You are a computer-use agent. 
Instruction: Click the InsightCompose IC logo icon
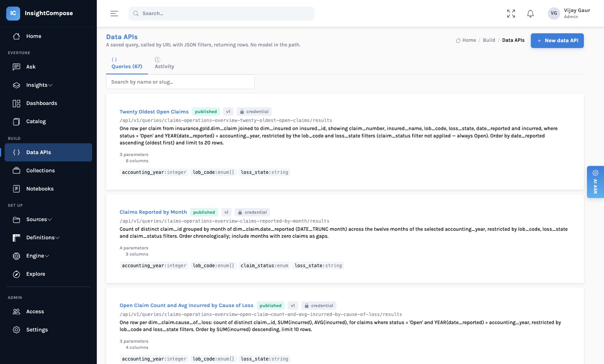pyautogui.click(x=13, y=13)
